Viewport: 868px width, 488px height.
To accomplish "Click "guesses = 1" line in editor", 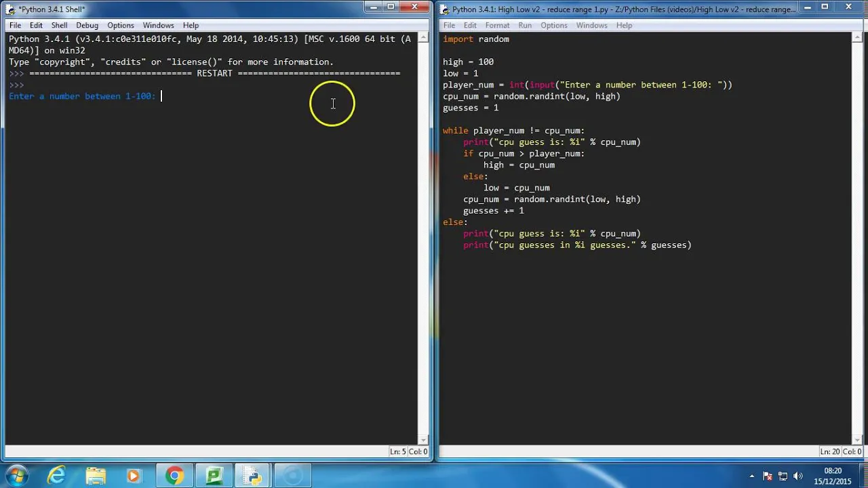I will (471, 108).
